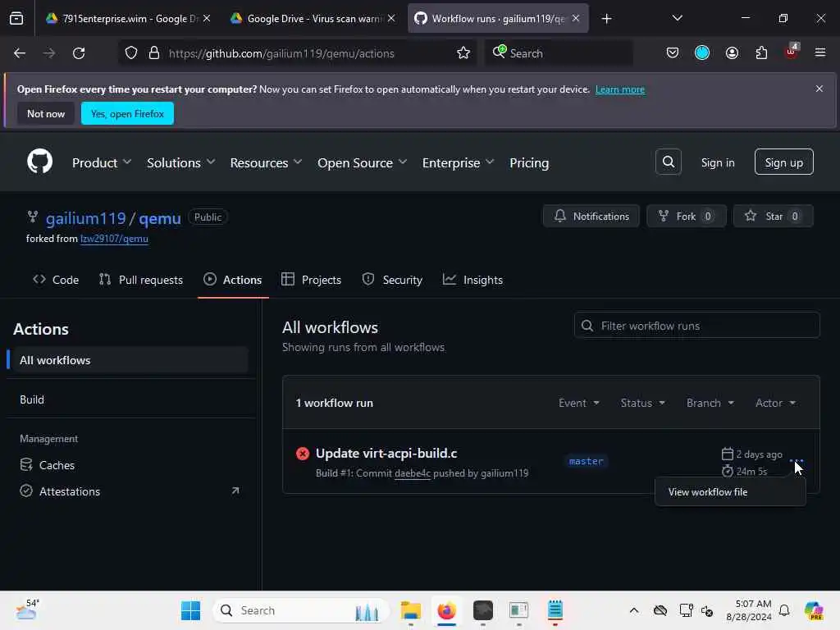The width and height of the screenshot is (840, 630).
Task: Open the extensions puzzle icon
Action: click(x=761, y=52)
